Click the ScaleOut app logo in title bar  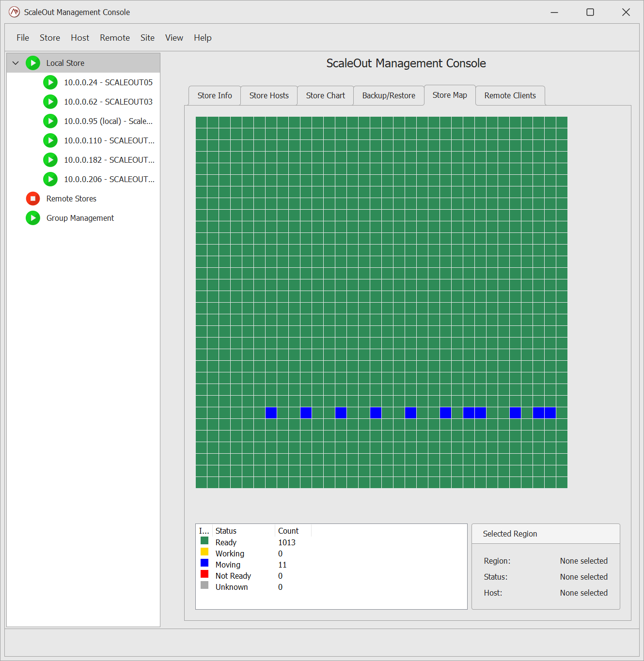point(15,12)
